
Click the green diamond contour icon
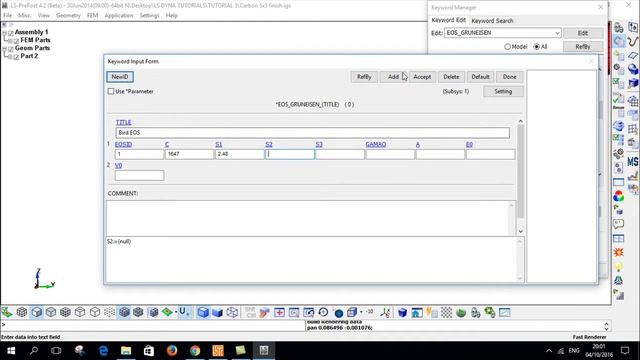(167, 313)
